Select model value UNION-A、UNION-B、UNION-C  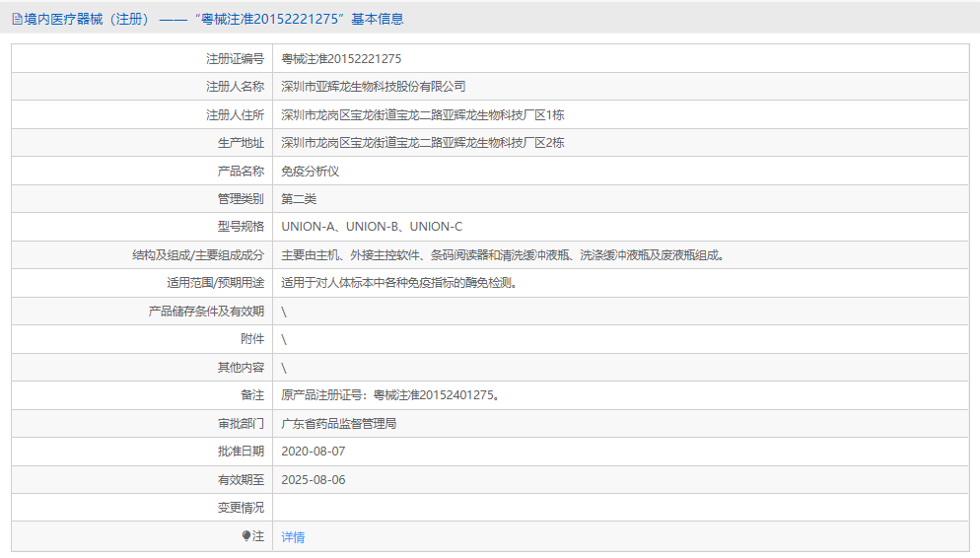[x=372, y=226]
